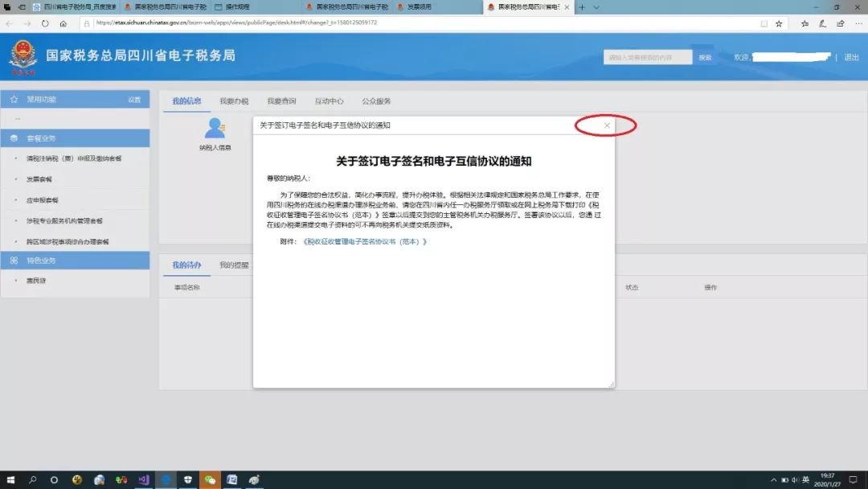
Task: Open WeChat from the taskbar
Action: coord(210,479)
